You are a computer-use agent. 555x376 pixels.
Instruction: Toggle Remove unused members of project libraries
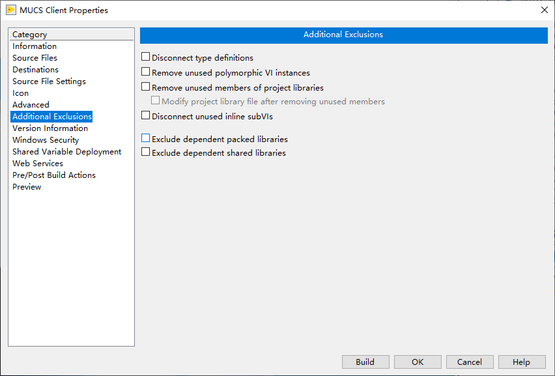pyautogui.click(x=145, y=86)
